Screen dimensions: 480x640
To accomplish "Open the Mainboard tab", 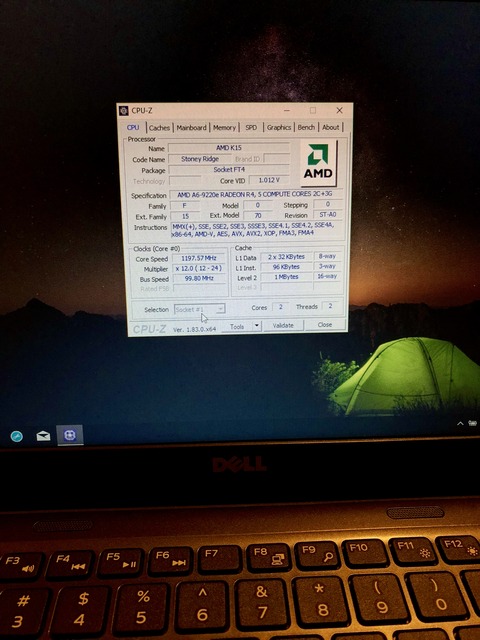I will (191, 128).
